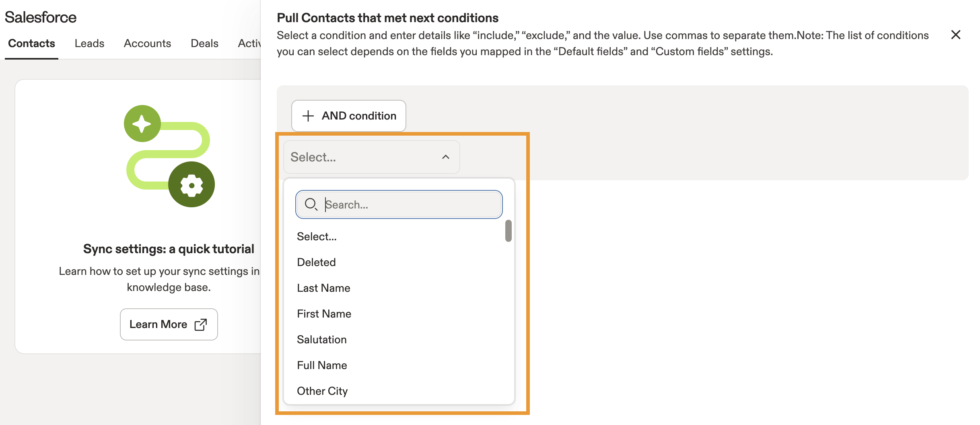Open the Accounts tab
This screenshot has height=425, width=980.
click(x=147, y=43)
